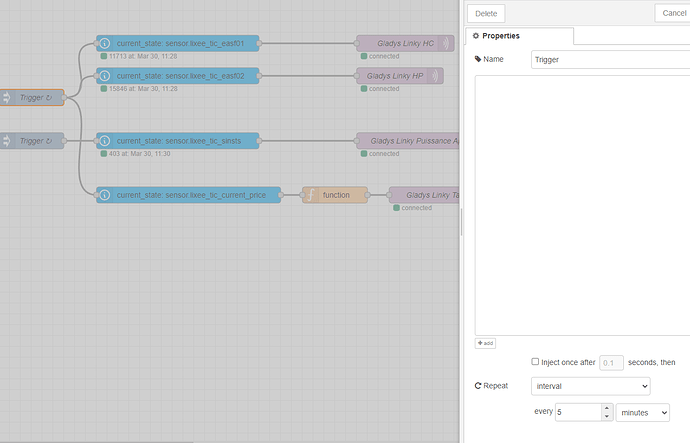This screenshot has width=690, height=443.
Task: Enable the Inject once after checkbox
Action: (x=535, y=362)
